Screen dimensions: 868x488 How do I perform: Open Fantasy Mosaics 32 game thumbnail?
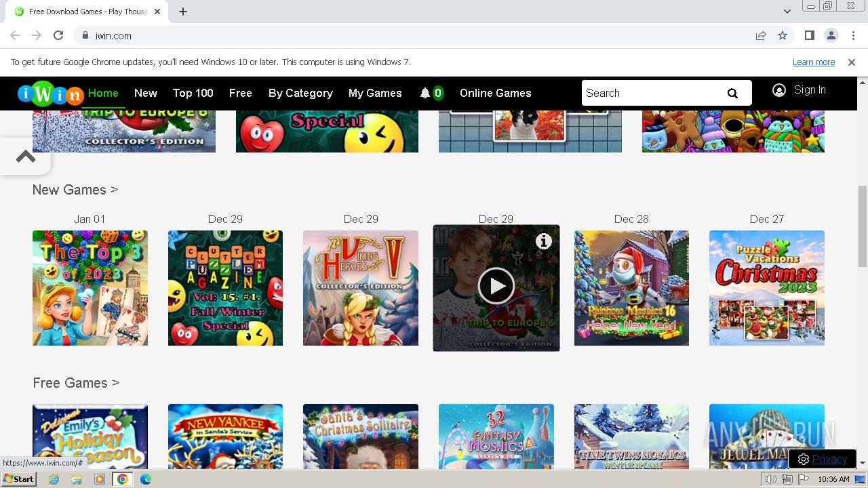(x=496, y=436)
